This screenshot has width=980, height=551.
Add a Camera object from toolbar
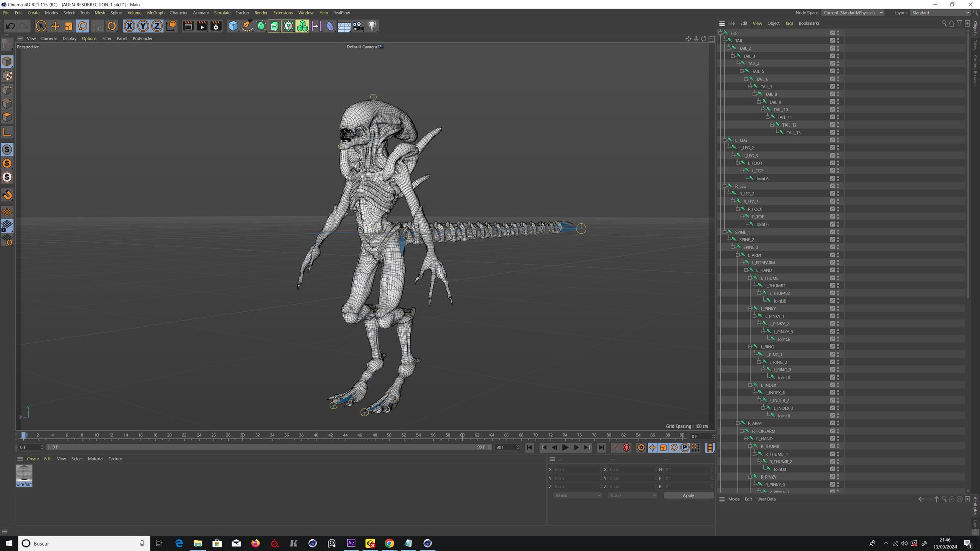pos(358,26)
